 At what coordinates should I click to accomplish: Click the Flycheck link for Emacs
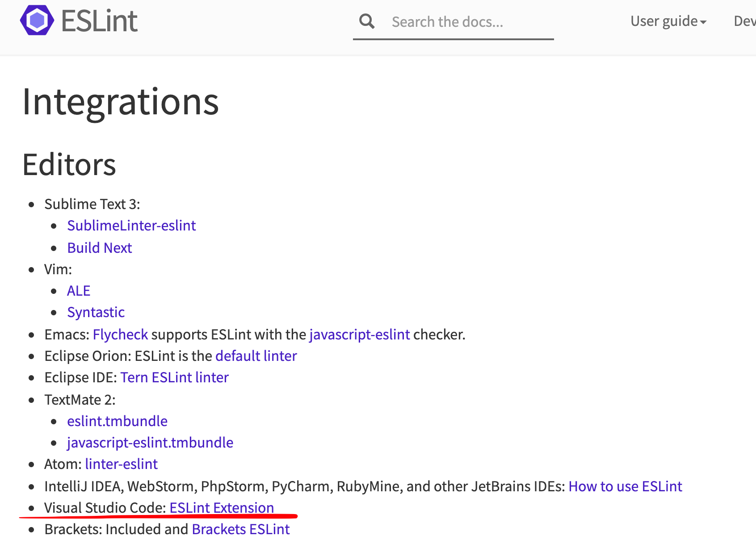120,334
